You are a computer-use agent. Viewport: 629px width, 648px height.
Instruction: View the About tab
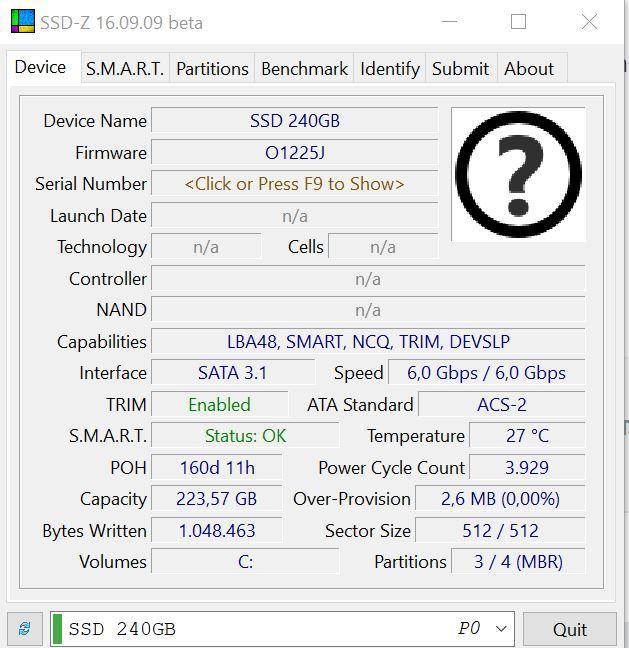point(528,68)
